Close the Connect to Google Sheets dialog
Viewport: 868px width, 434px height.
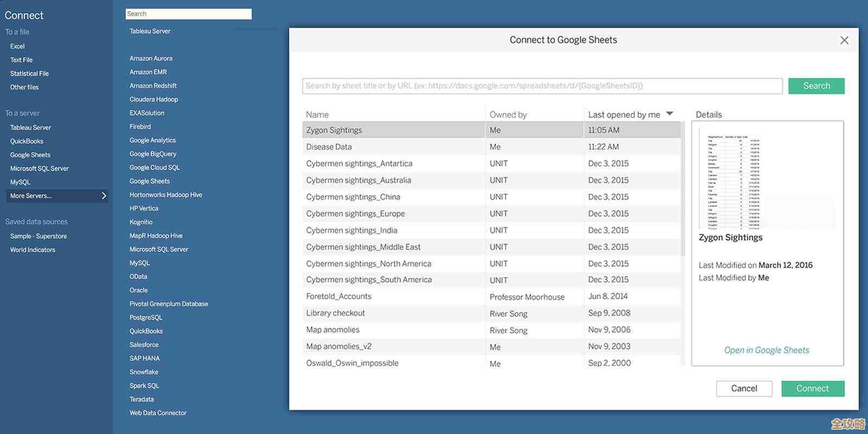(844, 40)
